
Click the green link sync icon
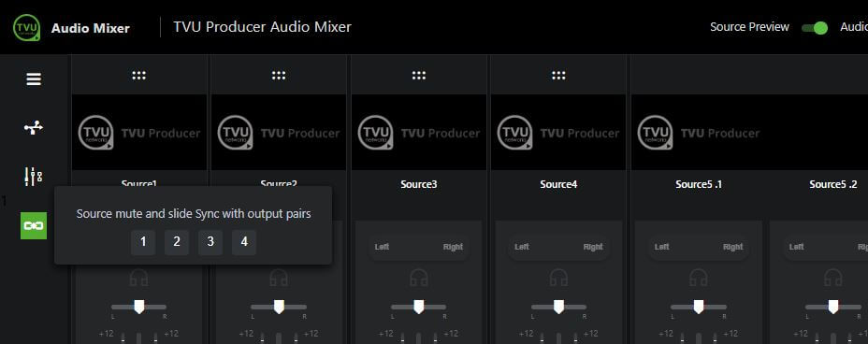(34, 225)
